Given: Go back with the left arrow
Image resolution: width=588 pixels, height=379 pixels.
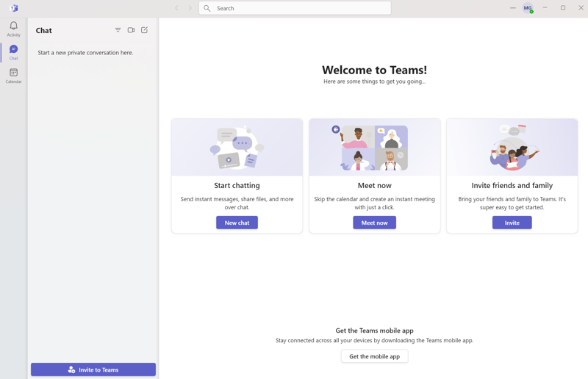Looking at the screenshot, I should 176,8.
